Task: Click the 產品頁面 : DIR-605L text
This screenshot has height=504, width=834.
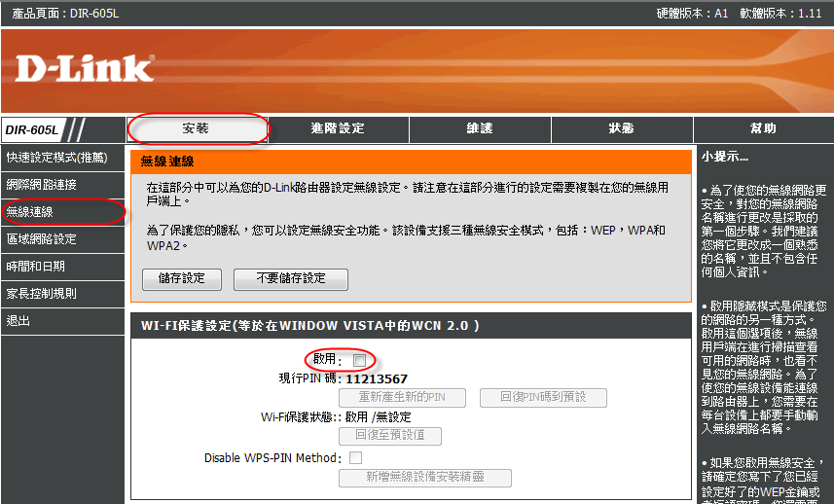Action: 65,14
